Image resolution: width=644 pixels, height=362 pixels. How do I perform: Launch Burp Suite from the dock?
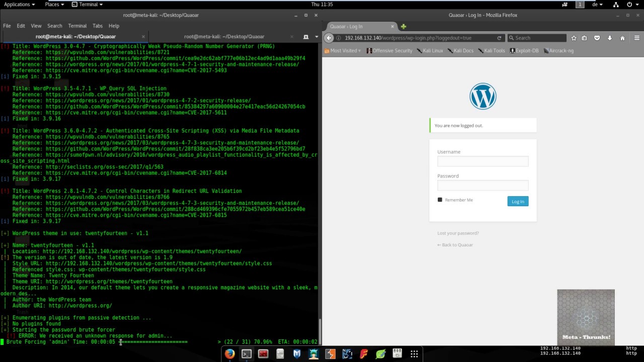pos(330,354)
